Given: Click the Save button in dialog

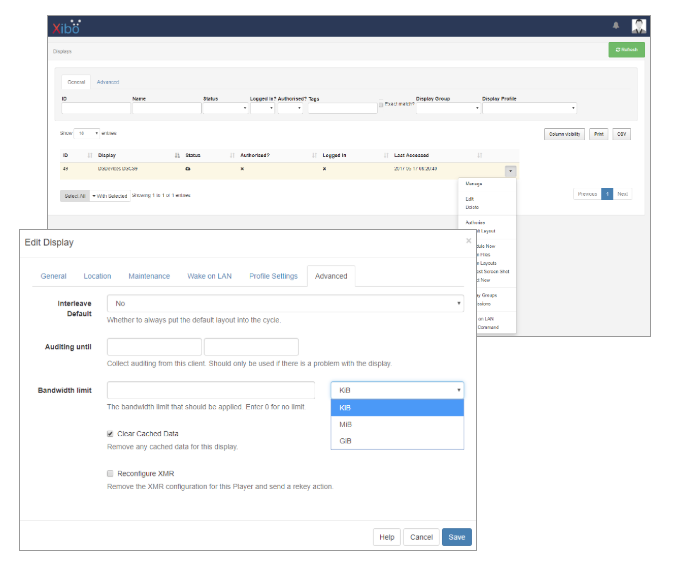Looking at the screenshot, I should tap(456, 537).
